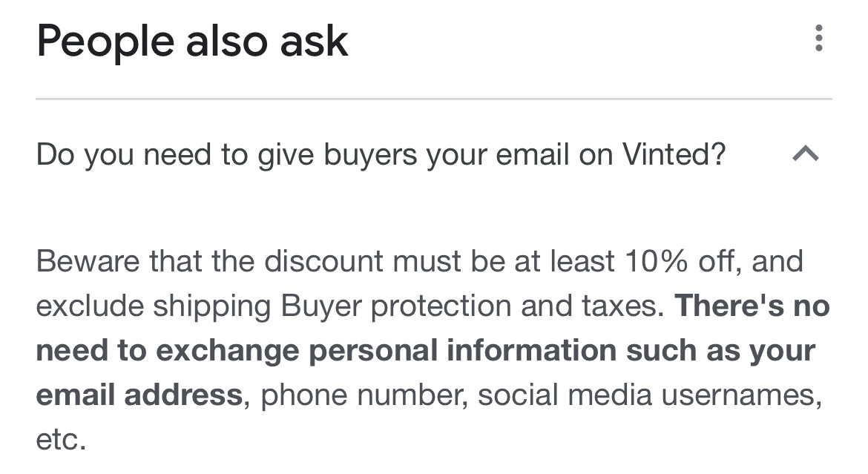The image size is (868, 474).
Task: Click the divider line under the heading
Action: click(434, 99)
